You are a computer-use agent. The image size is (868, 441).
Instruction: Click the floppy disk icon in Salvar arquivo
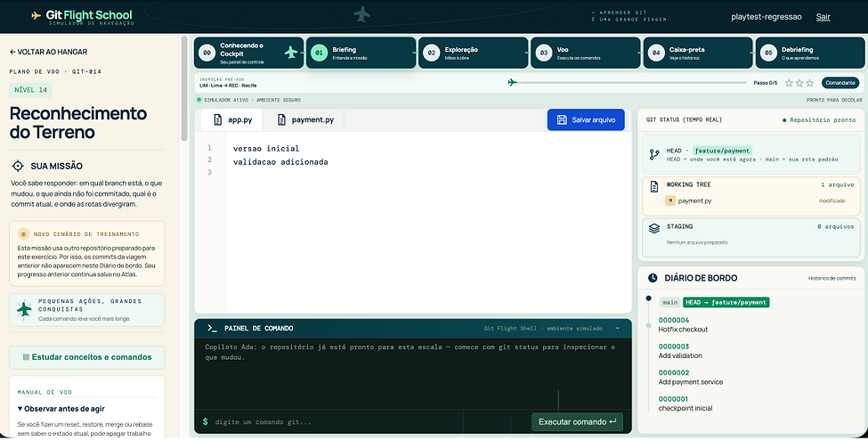pos(562,119)
